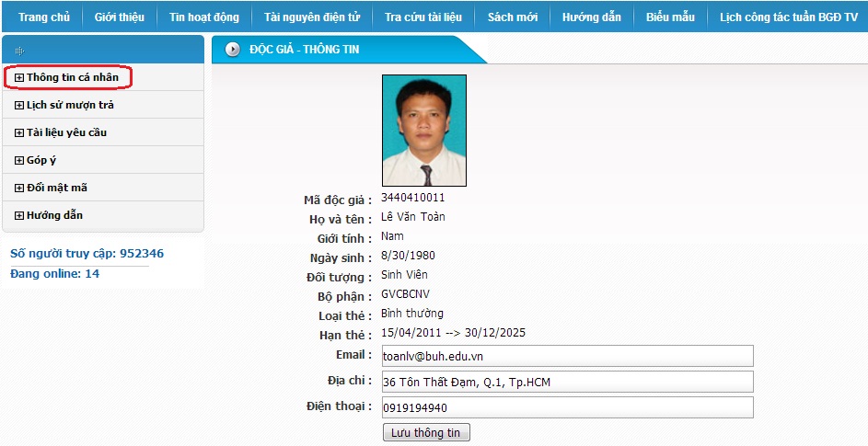
Task: Open the Sách mới menu item
Action: (x=513, y=17)
